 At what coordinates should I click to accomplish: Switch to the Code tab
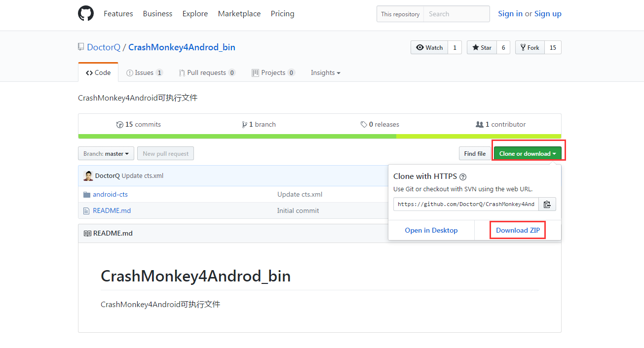(x=98, y=72)
